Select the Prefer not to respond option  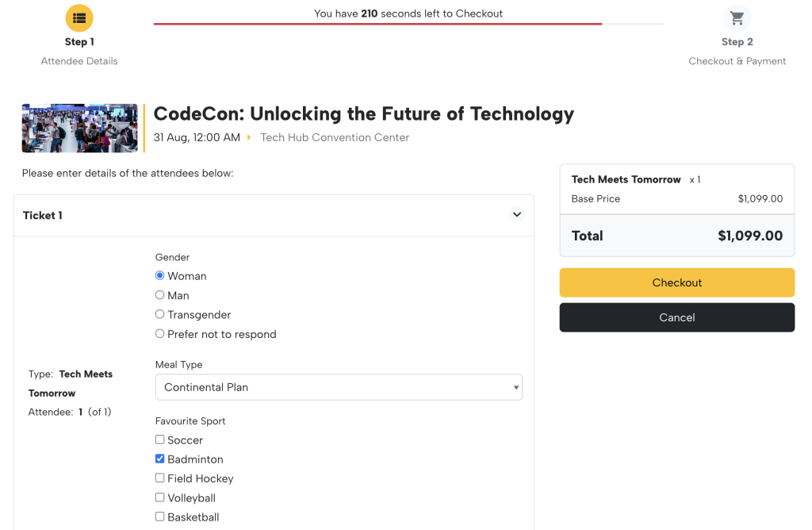[x=159, y=333]
